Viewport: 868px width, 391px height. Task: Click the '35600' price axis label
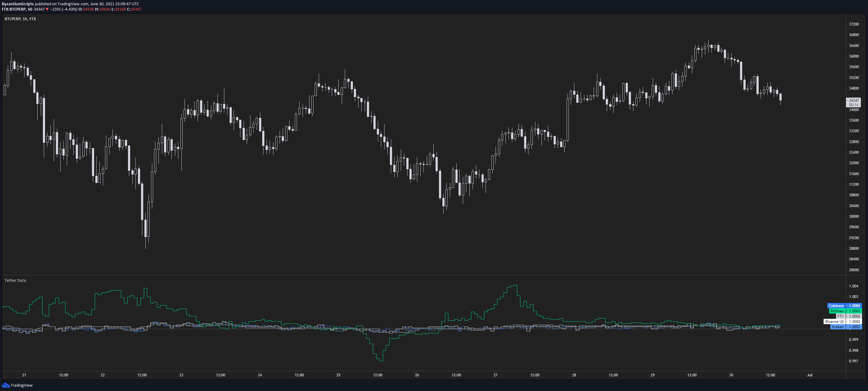coord(854,67)
